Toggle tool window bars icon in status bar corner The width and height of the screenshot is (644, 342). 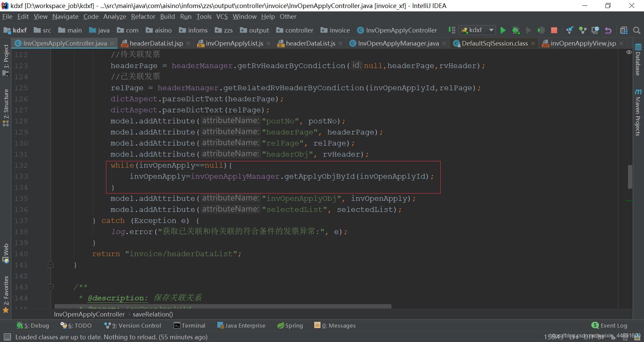[7, 337]
